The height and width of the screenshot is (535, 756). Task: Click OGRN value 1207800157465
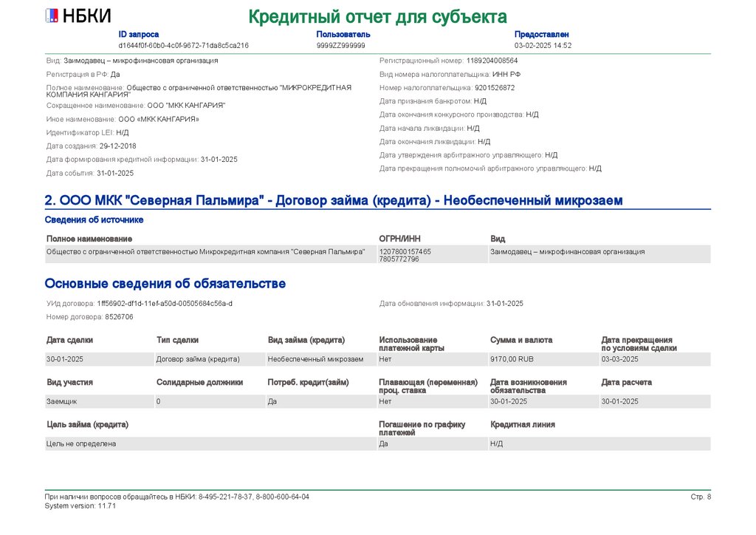tap(405, 252)
